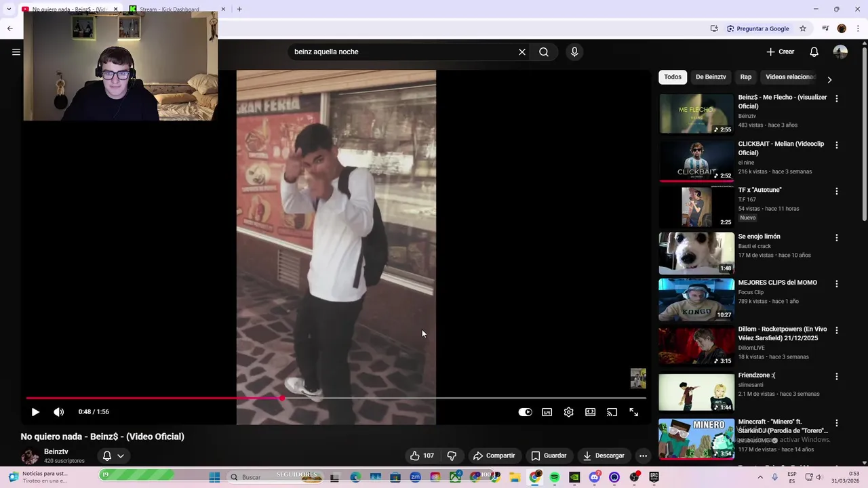Select the Rap filter chip
Image resolution: width=868 pixels, height=488 pixels.
(746, 77)
